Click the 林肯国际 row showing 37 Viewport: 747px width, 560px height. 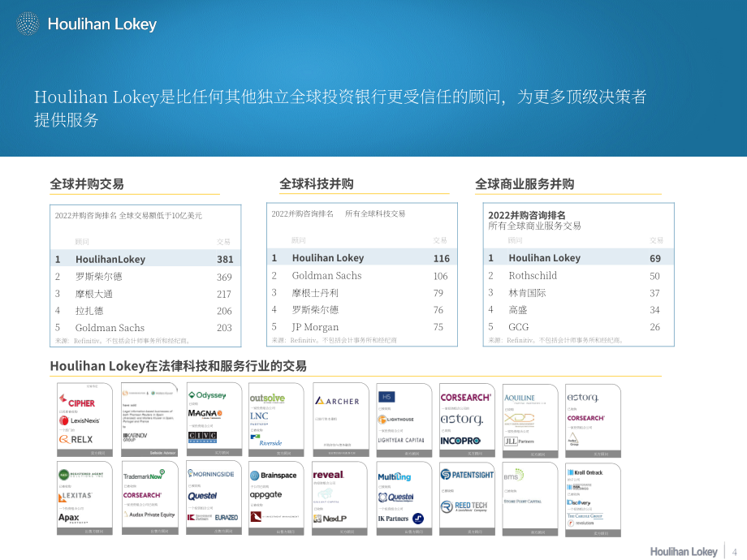[x=579, y=293]
